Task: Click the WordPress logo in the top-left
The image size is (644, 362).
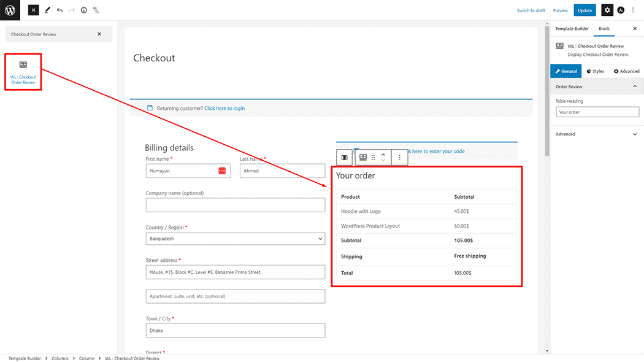Action: click(x=10, y=10)
